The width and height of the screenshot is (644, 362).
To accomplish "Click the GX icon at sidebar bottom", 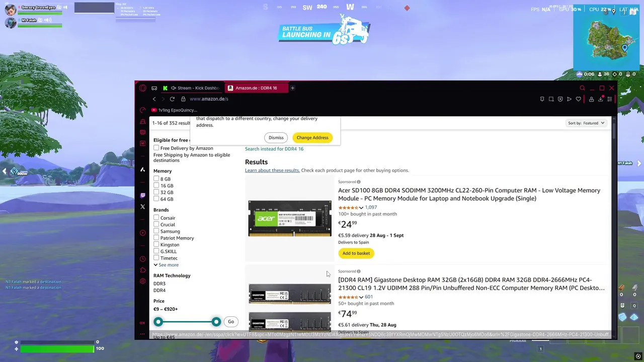I will [x=143, y=323].
